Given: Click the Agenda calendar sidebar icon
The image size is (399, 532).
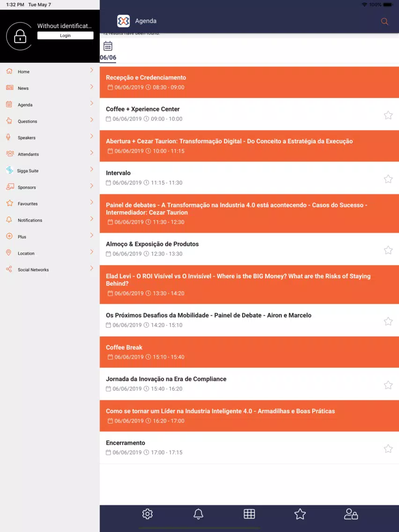Looking at the screenshot, I should click(9, 104).
